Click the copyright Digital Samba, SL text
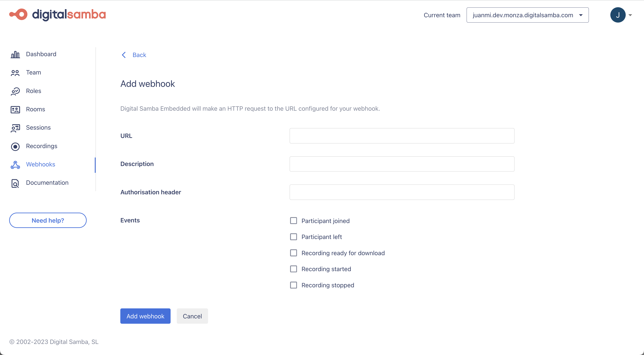 (x=54, y=342)
